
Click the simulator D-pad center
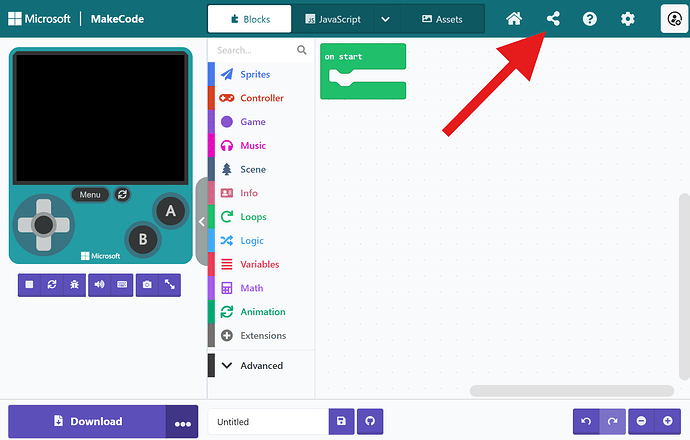click(x=44, y=225)
